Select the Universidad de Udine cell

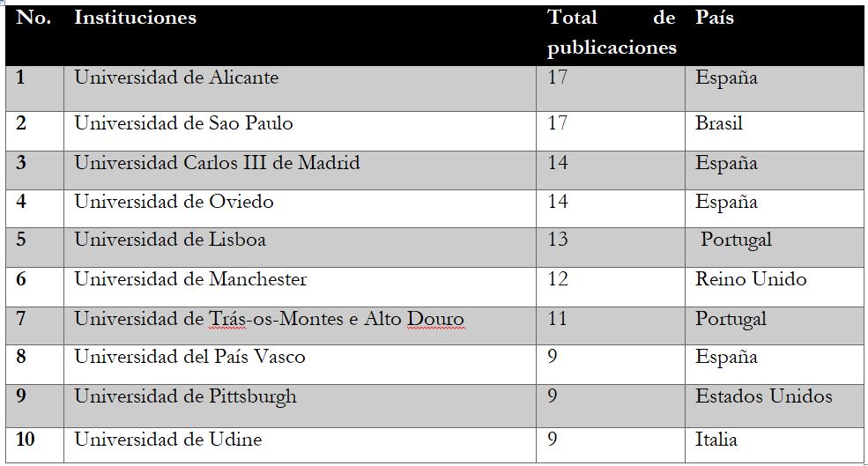coord(300,445)
